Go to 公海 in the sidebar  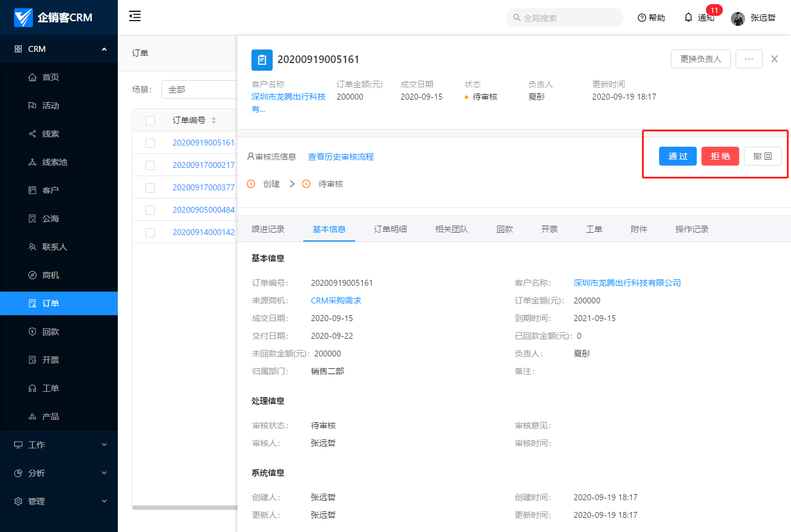click(x=50, y=219)
